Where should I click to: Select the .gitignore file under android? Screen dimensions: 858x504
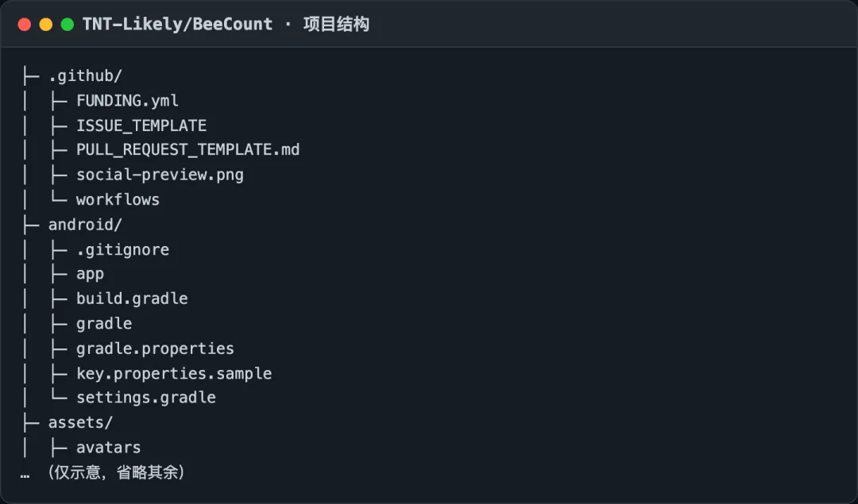pyautogui.click(x=122, y=250)
